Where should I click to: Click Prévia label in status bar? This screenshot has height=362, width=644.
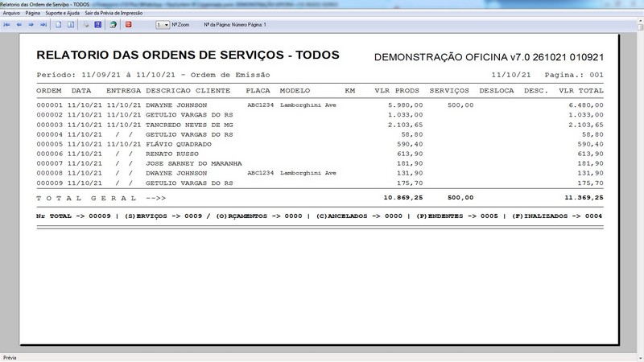pos(10,357)
